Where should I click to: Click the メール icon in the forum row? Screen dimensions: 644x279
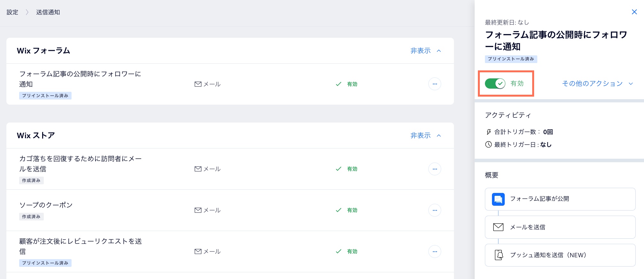point(198,84)
